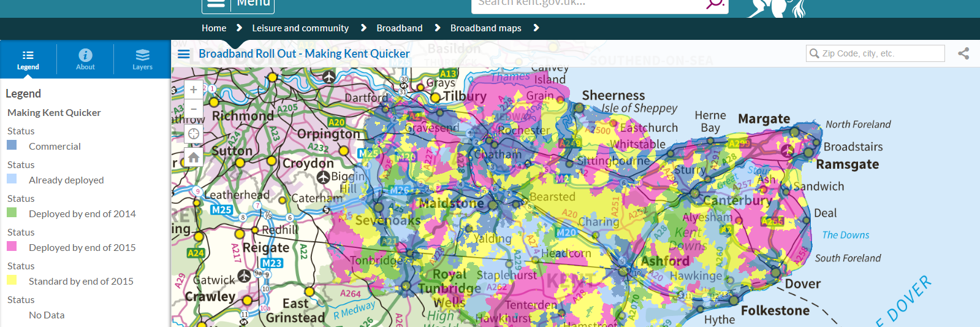Open the site Menu button
This screenshot has width=980, height=327.
(x=238, y=4)
